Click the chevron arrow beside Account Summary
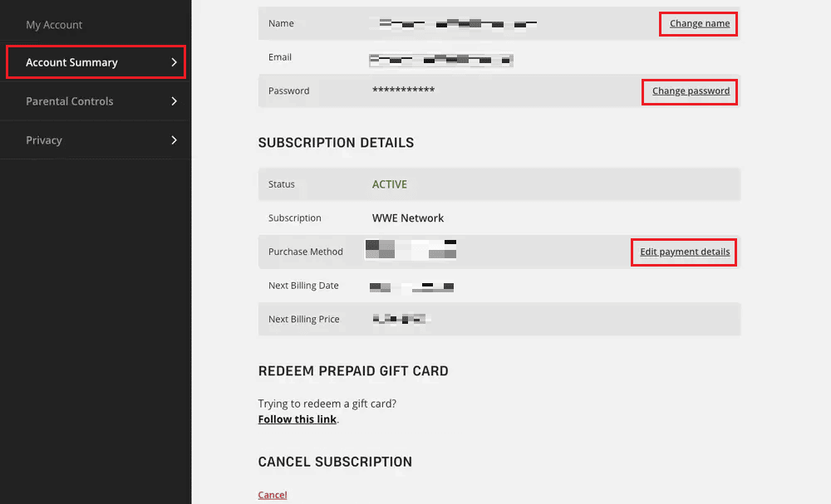The image size is (831, 504). pos(174,62)
